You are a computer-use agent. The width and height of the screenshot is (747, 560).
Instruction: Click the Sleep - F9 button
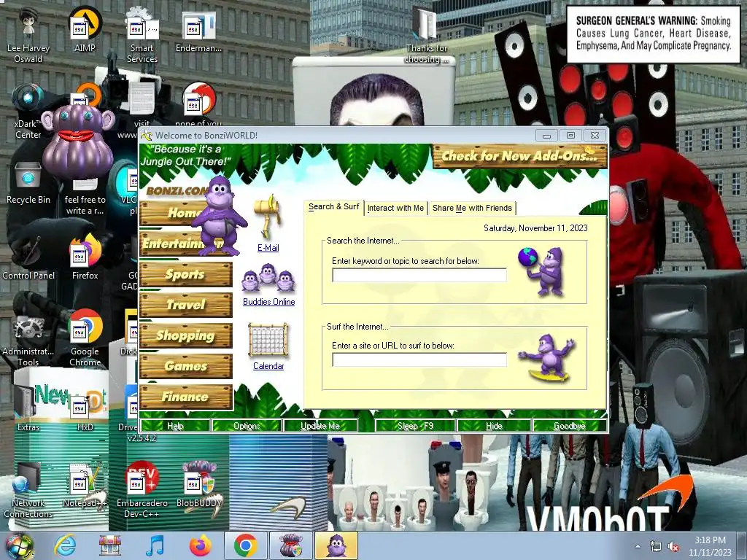[415, 426]
